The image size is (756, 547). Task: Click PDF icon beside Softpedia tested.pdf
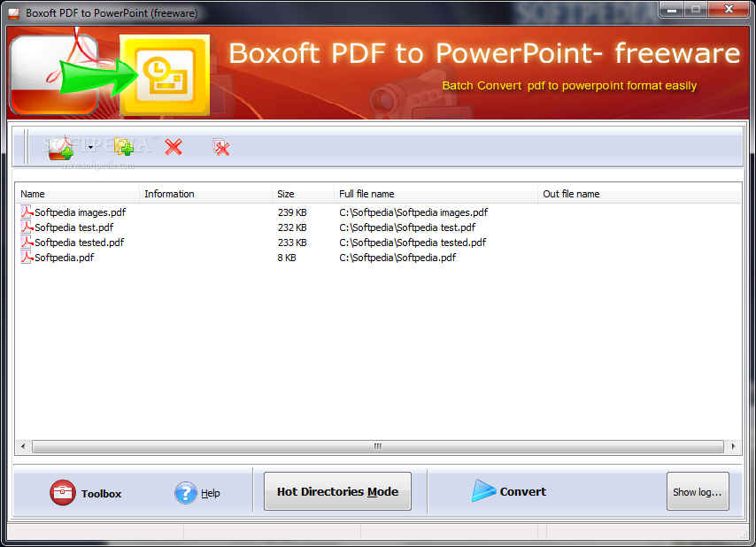(x=27, y=242)
